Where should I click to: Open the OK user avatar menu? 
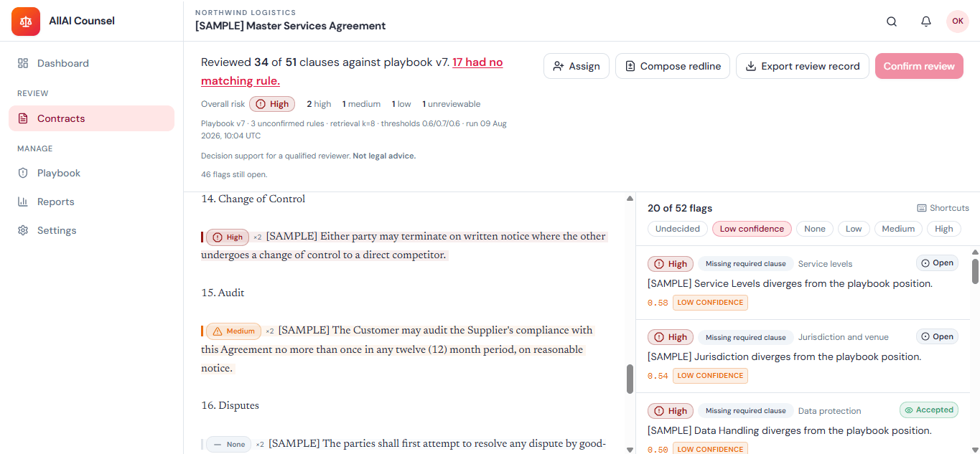[x=958, y=22]
